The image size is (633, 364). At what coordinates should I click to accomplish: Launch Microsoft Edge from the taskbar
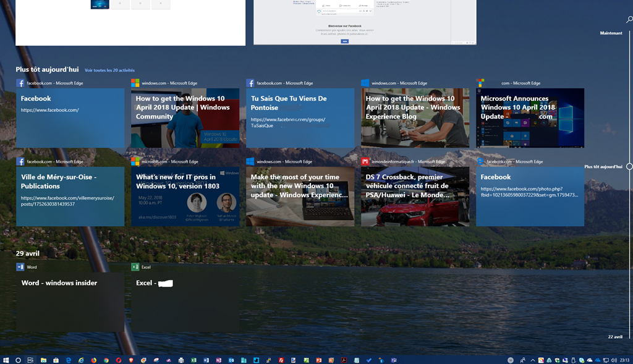tap(69, 360)
